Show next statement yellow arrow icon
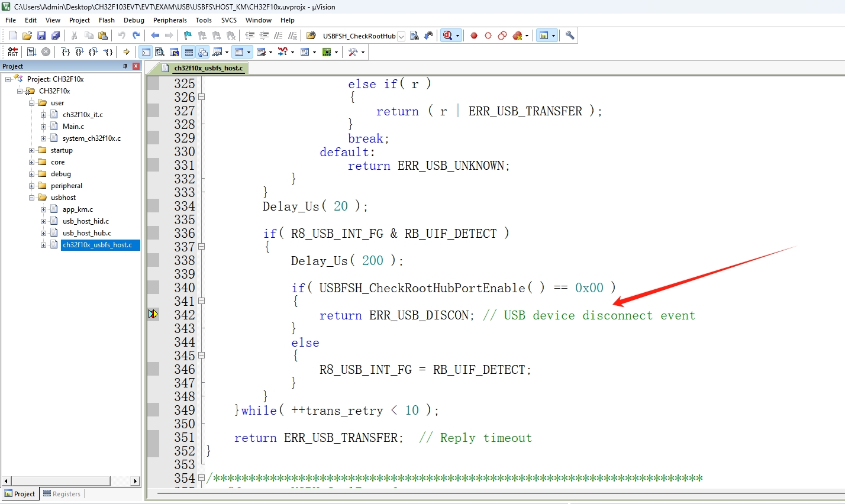This screenshot has width=845, height=504. click(127, 52)
